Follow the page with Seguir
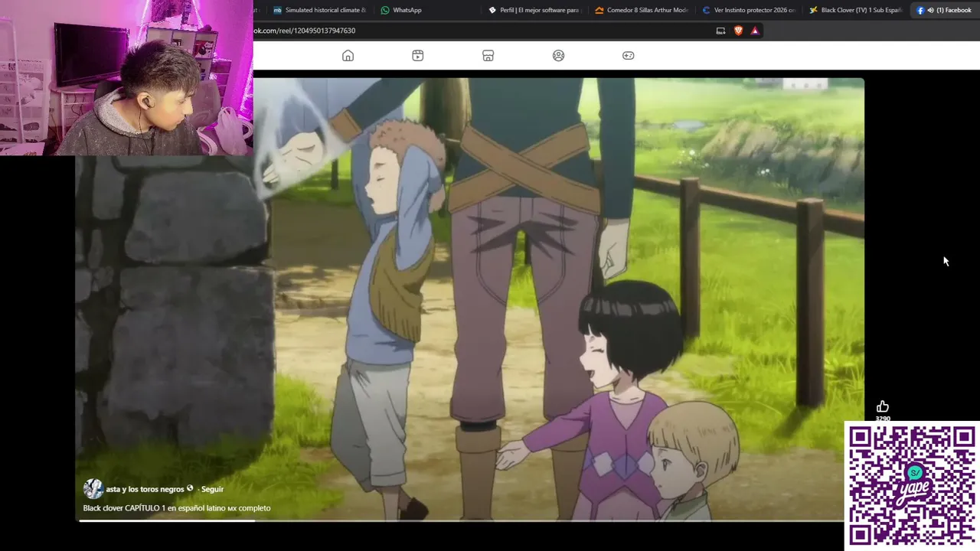The image size is (980, 551). [212, 489]
